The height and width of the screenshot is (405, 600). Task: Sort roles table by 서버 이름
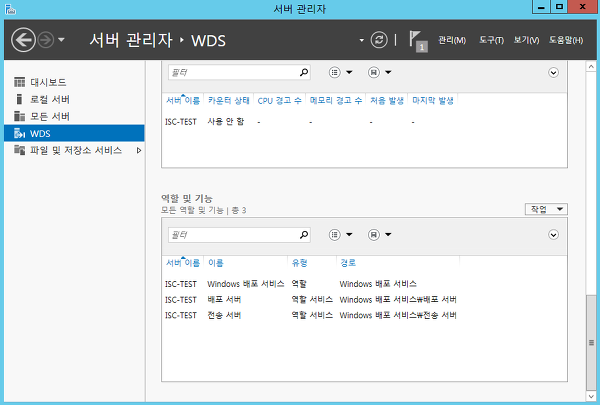(x=183, y=263)
